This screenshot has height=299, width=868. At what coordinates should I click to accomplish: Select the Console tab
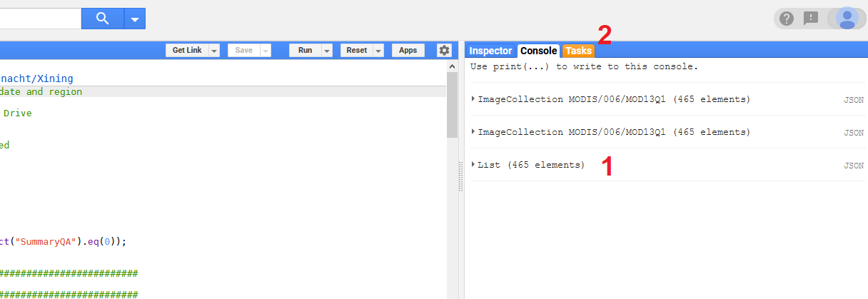(x=539, y=51)
